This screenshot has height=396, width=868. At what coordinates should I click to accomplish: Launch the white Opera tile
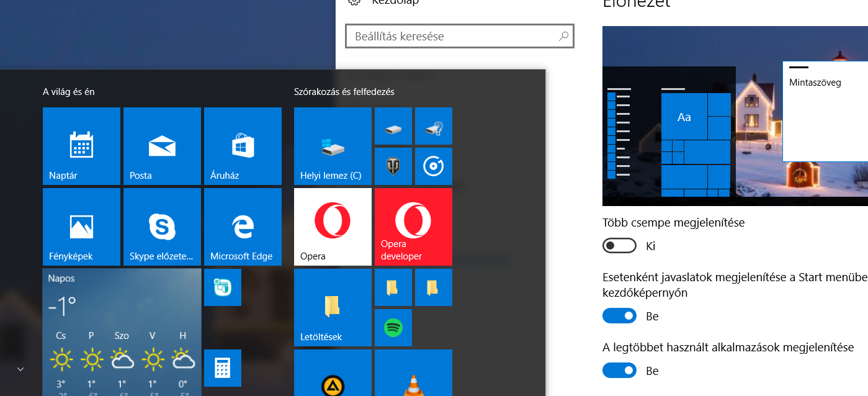tap(333, 227)
